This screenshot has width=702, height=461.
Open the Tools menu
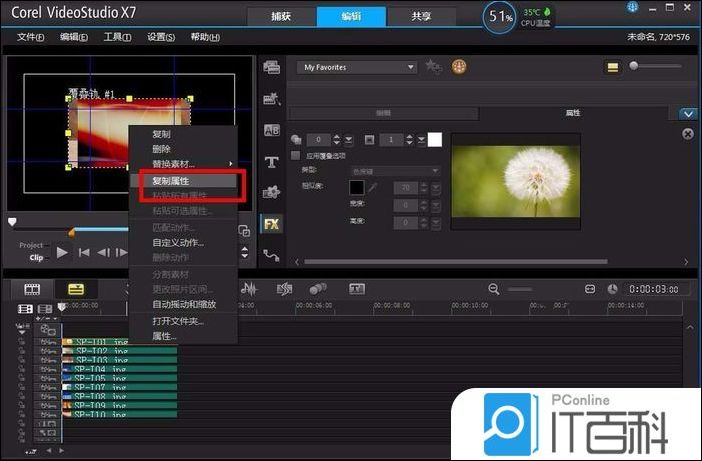[x=117, y=37]
